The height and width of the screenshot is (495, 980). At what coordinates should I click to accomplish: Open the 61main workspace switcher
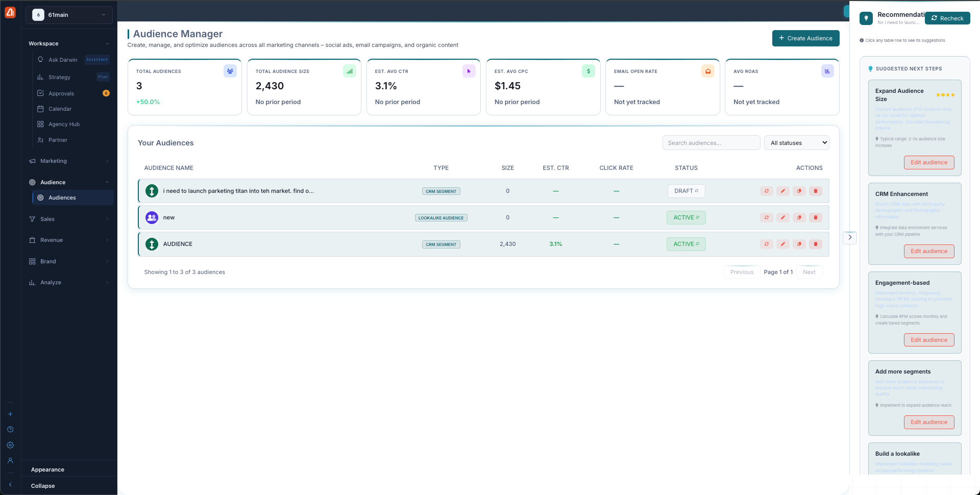click(x=69, y=15)
